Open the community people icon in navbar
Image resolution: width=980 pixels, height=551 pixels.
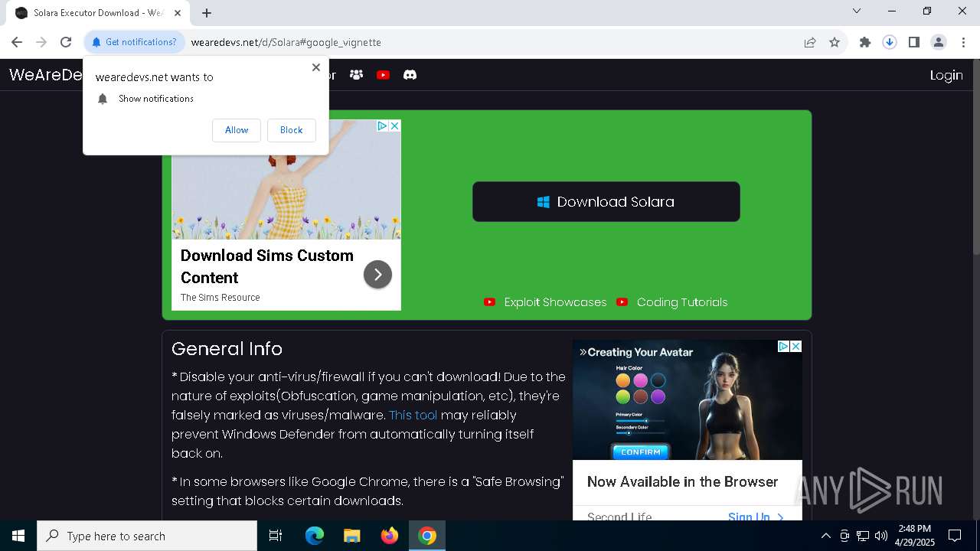tap(356, 75)
